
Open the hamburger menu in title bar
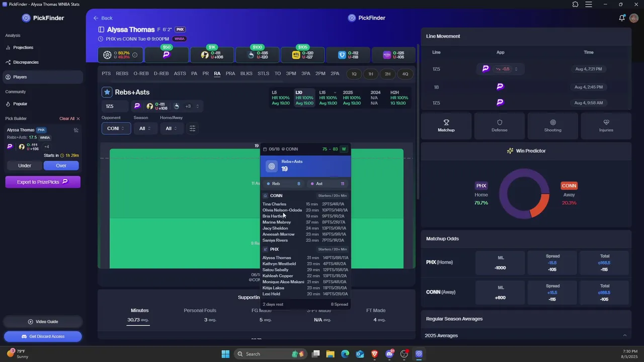(x=588, y=5)
